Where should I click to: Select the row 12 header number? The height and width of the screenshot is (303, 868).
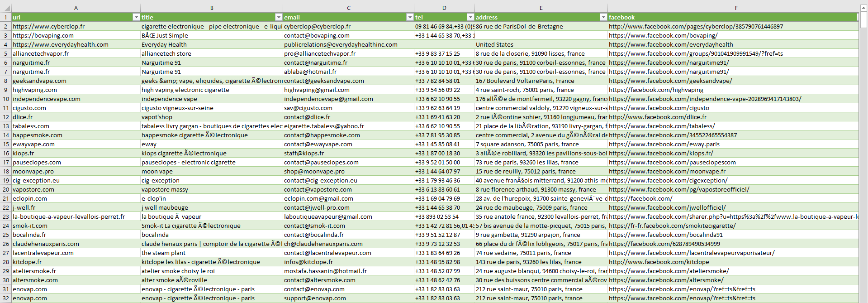point(5,117)
